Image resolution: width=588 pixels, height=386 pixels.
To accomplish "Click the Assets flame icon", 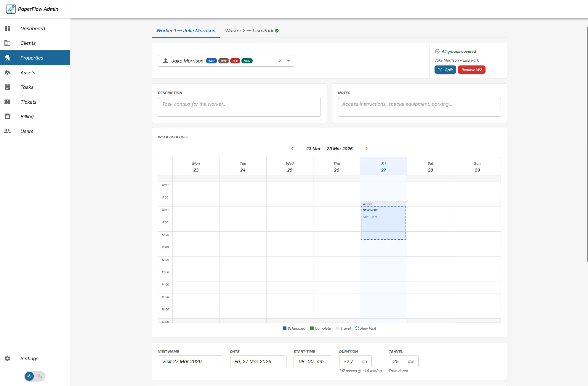I will tap(7, 73).
